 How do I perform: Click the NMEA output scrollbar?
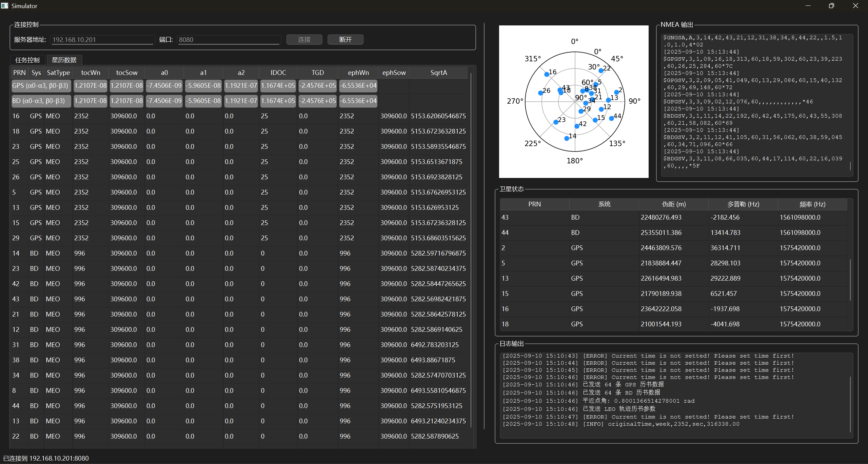(x=850, y=166)
